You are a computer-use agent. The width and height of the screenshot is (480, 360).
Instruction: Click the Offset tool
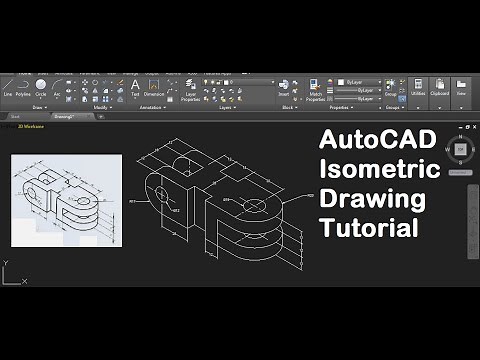click(120, 99)
